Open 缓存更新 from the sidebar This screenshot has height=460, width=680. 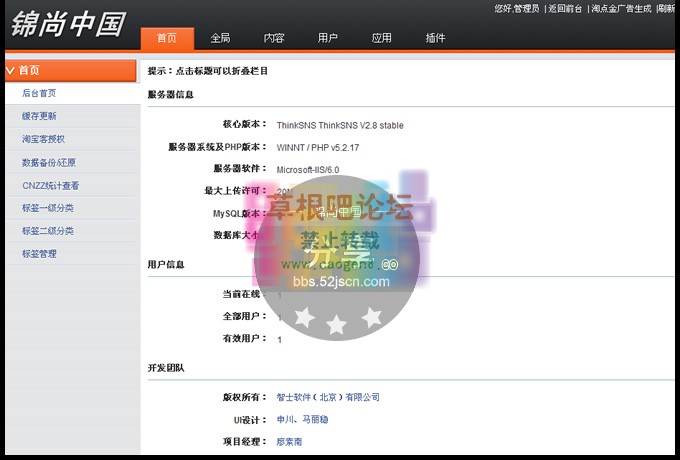[x=39, y=116]
